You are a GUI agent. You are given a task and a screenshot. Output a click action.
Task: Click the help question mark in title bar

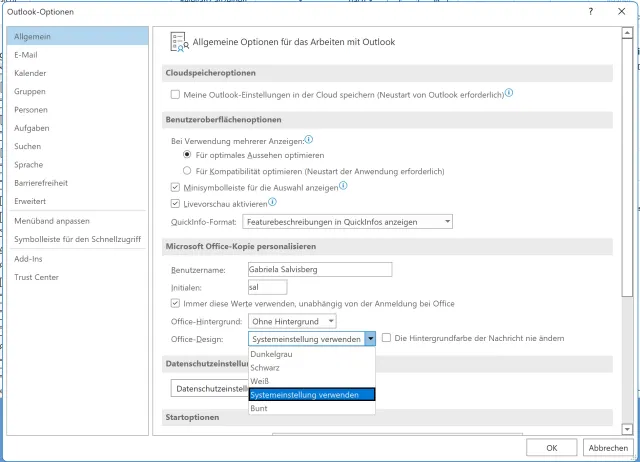(x=591, y=12)
